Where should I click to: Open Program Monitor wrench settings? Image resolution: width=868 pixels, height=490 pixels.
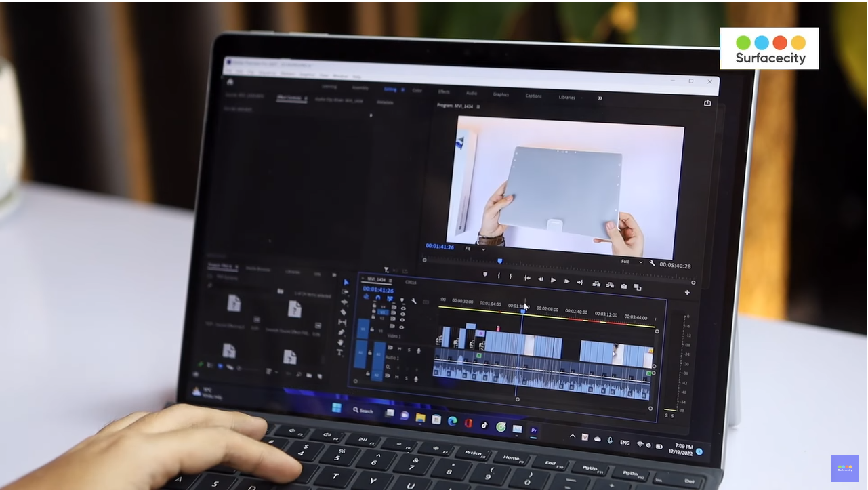pyautogui.click(x=652, y=263)
